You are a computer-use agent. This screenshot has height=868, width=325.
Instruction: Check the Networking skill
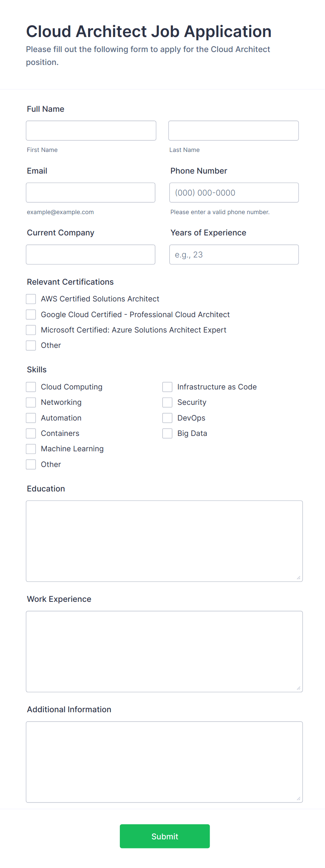coord(31,402)
